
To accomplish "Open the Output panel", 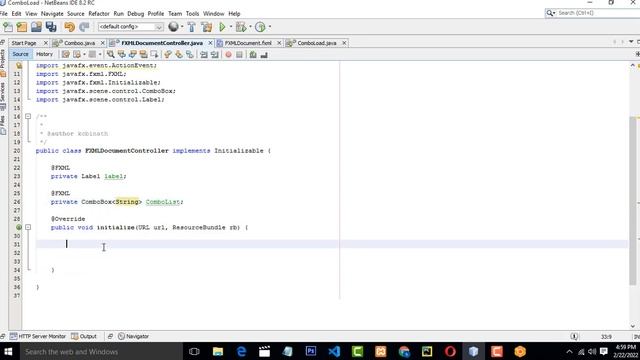I will point(84,336).
